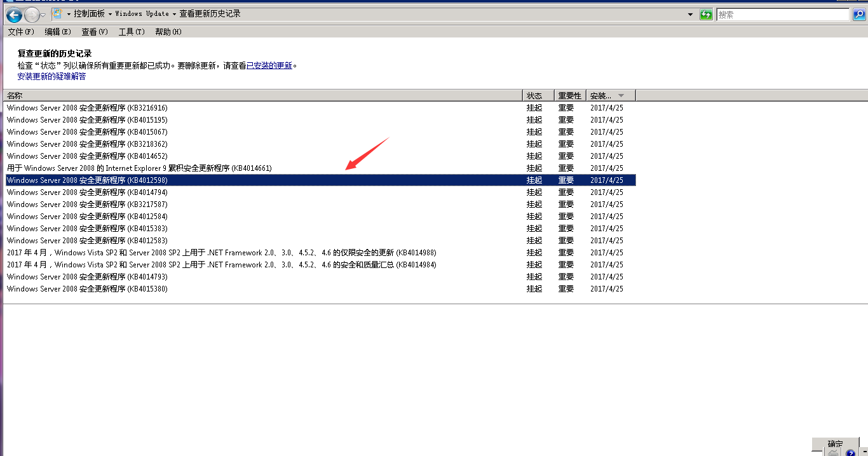868x456 pixels.
Task: Select the KB4014661 Internet Explorer 9 update row
Action: 139,168
